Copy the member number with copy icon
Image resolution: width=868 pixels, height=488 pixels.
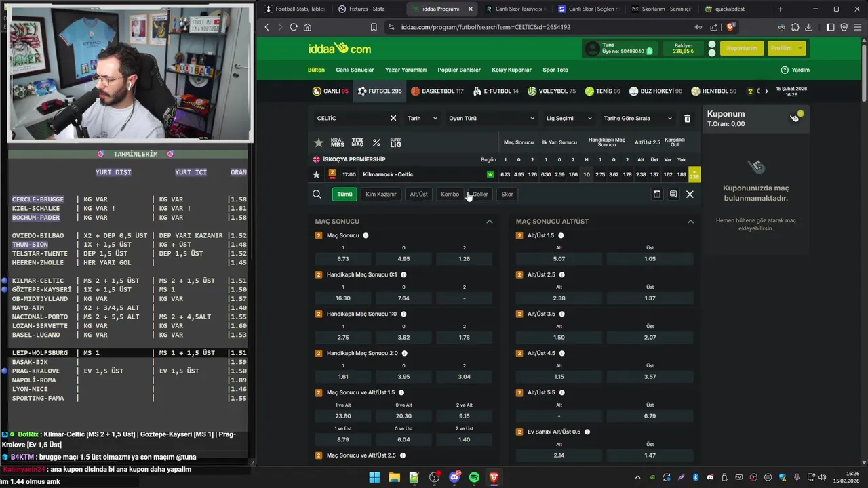point(650,52)
